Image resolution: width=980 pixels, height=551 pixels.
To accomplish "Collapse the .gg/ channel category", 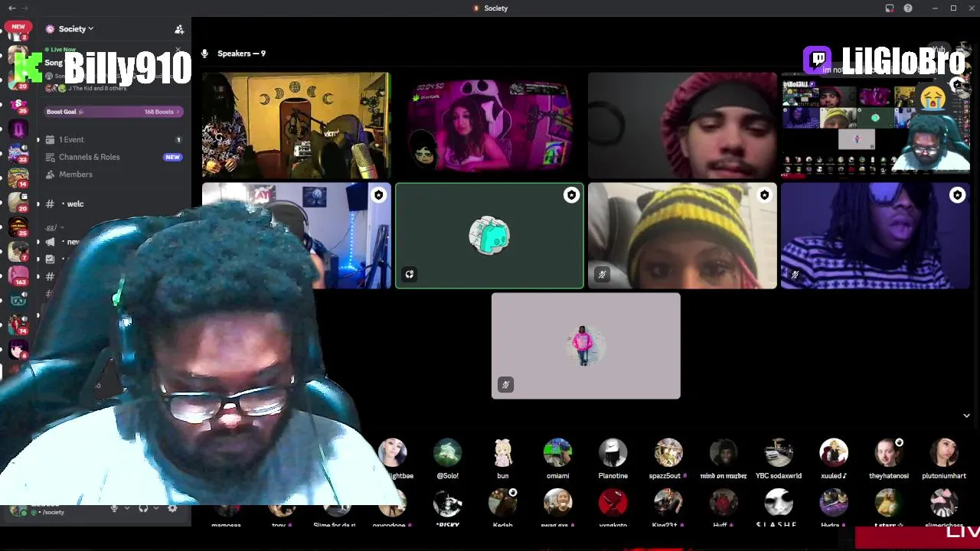I will click(x=55, y=227).
